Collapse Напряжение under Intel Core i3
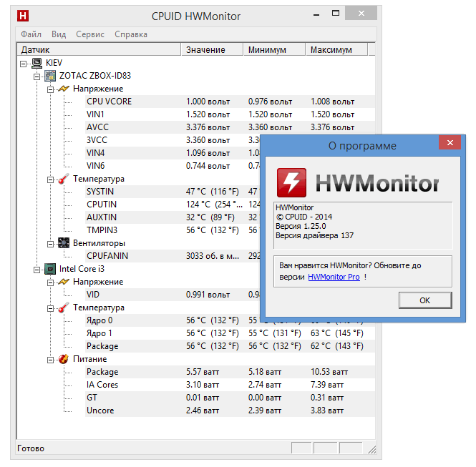 (50, 282)
